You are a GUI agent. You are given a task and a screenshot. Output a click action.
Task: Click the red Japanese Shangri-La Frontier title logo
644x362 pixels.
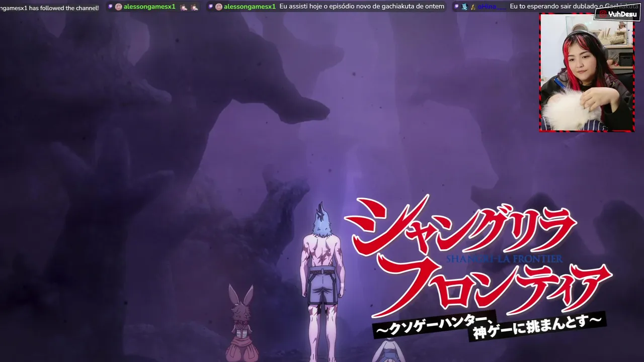pyautogui.click(x=478, y=255)
